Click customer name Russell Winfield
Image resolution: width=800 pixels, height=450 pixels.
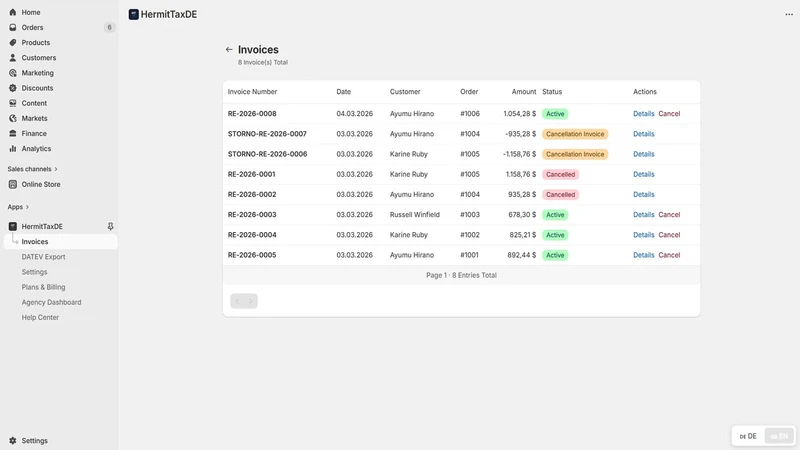414,215
